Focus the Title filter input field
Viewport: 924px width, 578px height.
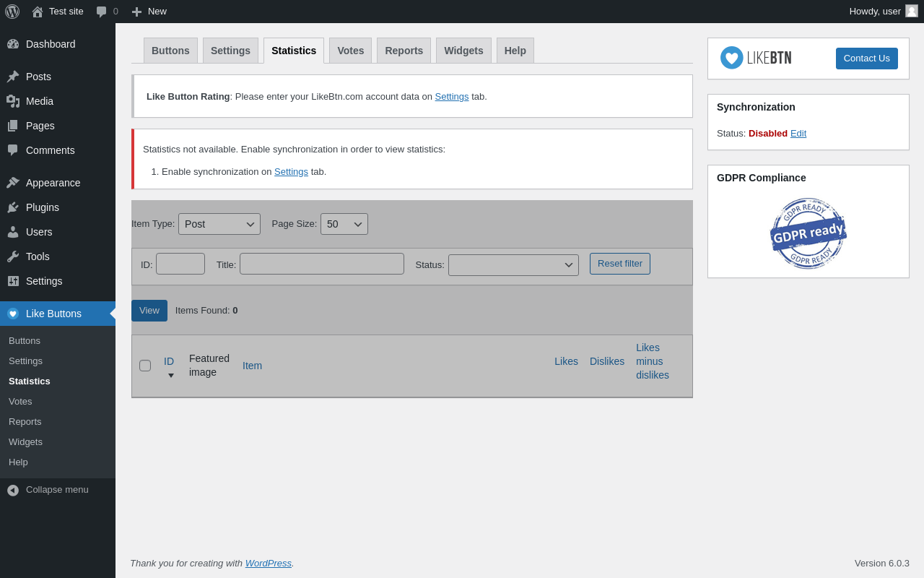[322, 264]
